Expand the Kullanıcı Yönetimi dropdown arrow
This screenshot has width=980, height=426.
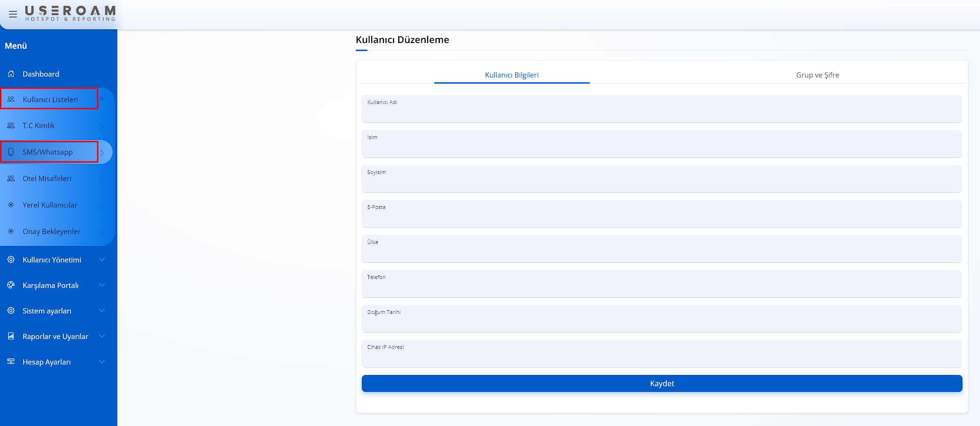[x=102, y=260]
